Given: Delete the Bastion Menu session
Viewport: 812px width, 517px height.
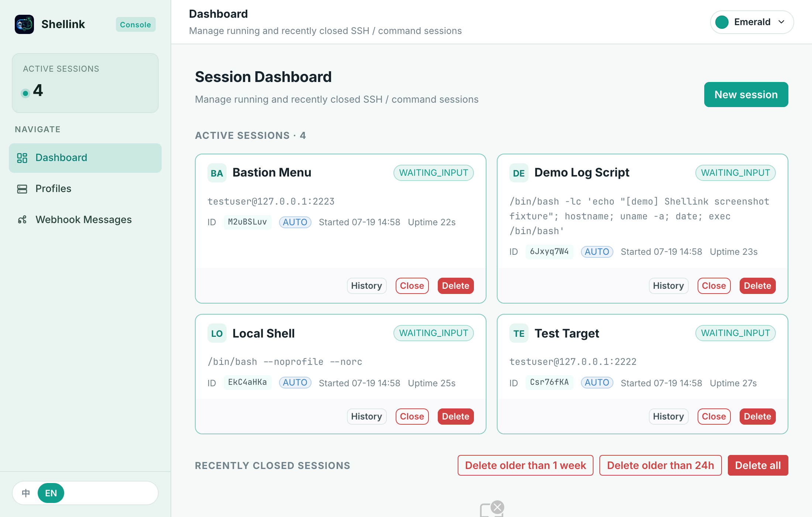Looking at the screenshot, I should 455,286.
